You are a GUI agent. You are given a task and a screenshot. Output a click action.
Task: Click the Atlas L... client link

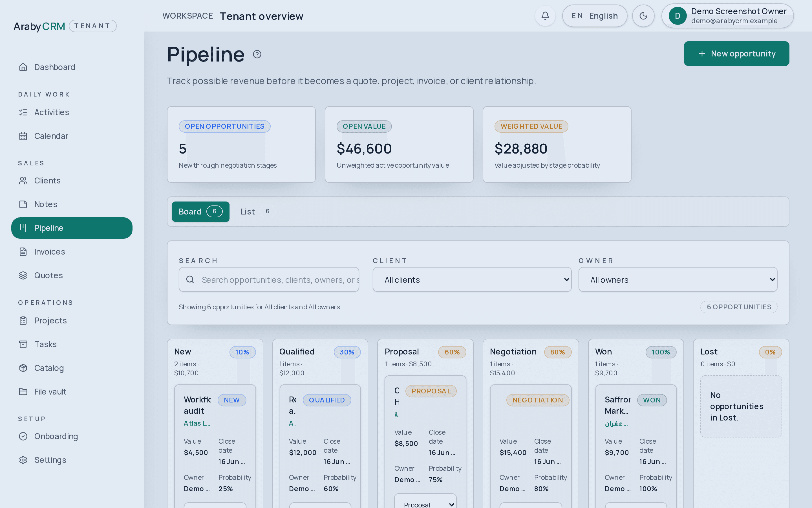click(x=197, y=423)
